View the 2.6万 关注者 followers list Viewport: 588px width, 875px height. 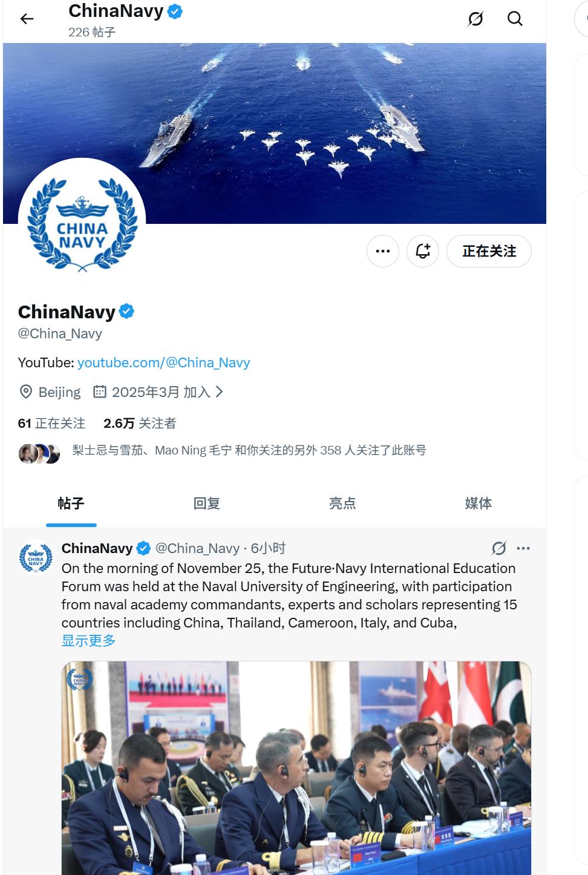tap(140, 423)
